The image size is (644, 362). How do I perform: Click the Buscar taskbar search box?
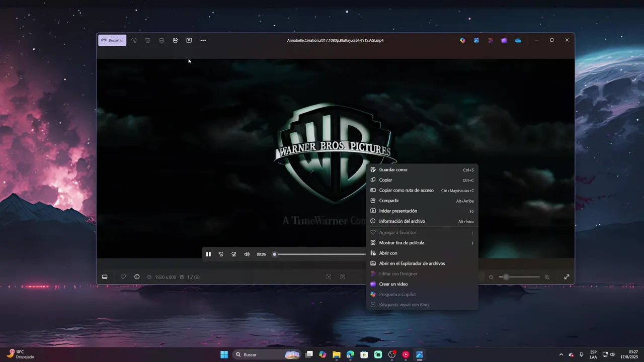click(x=267, y=354)
